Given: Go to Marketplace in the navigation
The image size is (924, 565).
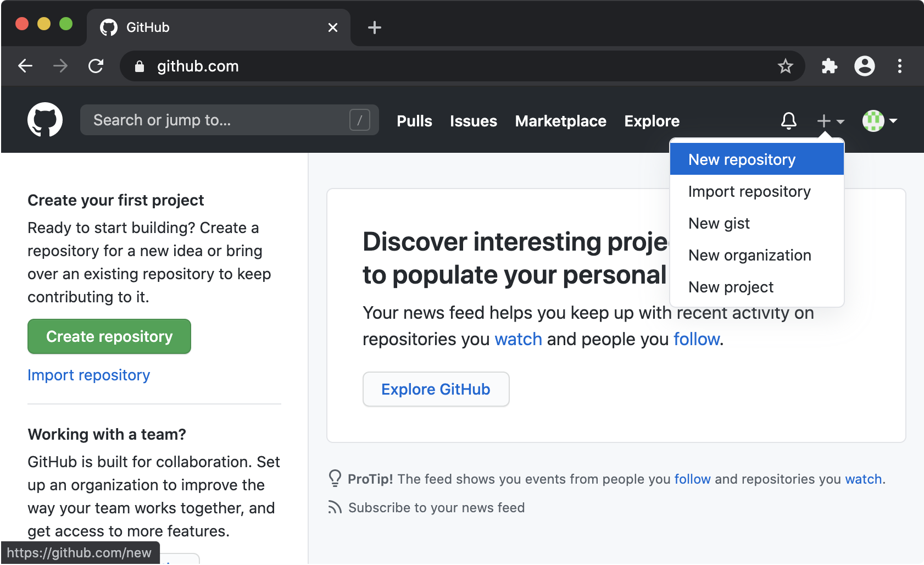Looking at the screenshot, I should click(x=561, y=121).
